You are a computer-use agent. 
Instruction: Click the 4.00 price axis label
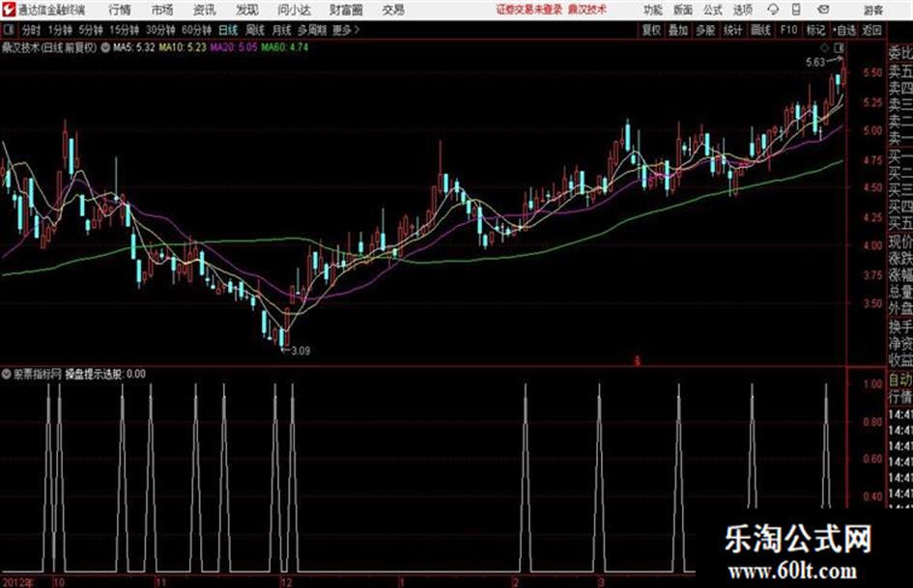coord(872,245)
